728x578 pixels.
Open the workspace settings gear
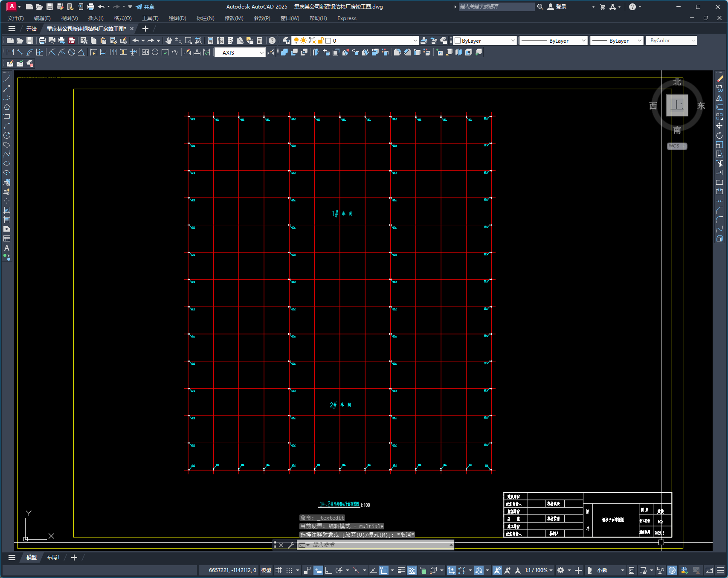pyautogui.click(x=561, y=570)
